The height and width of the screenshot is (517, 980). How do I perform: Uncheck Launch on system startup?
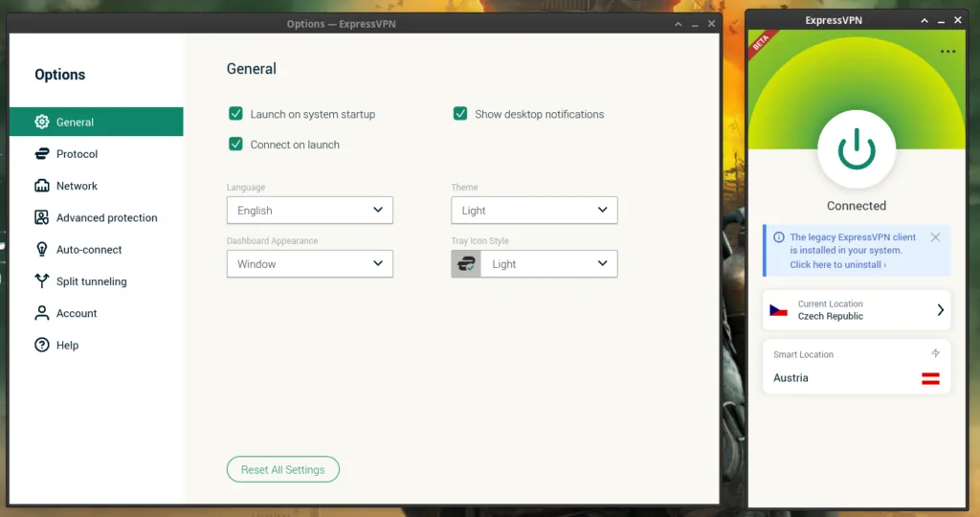coord(235,114)
